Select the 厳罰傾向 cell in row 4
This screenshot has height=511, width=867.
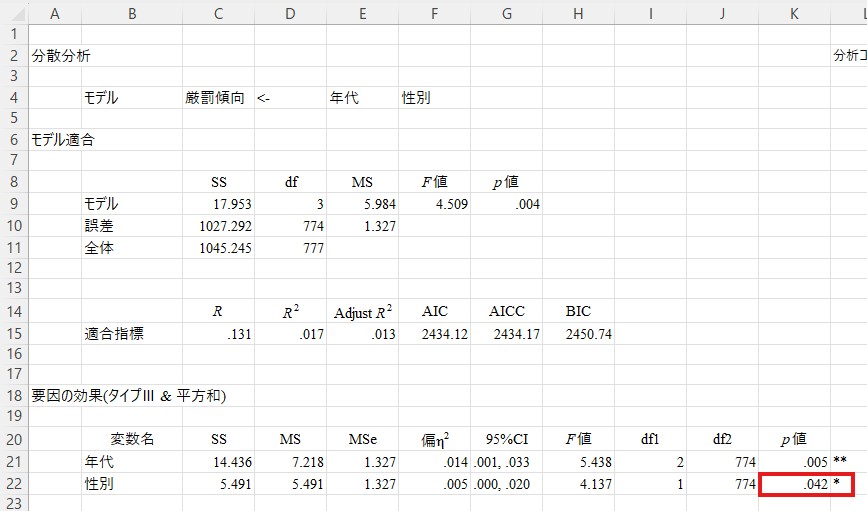coord(214,98)
